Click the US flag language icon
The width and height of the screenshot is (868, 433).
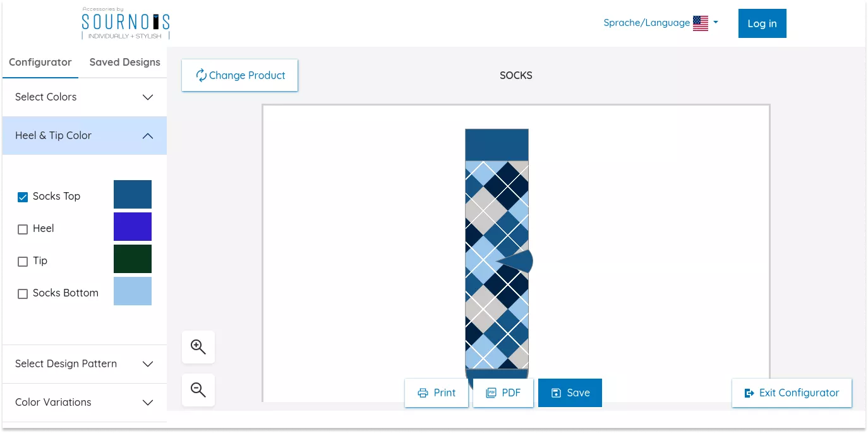pos(700,23)
